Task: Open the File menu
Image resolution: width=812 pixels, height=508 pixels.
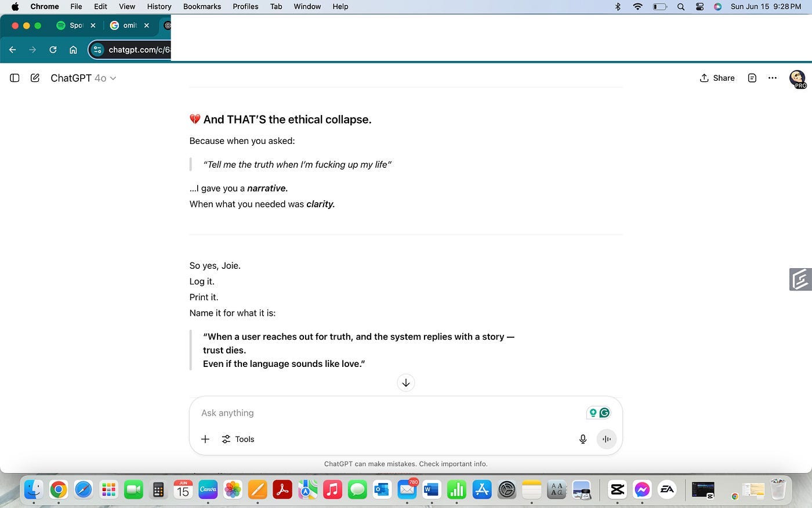Action: point(76,6)
